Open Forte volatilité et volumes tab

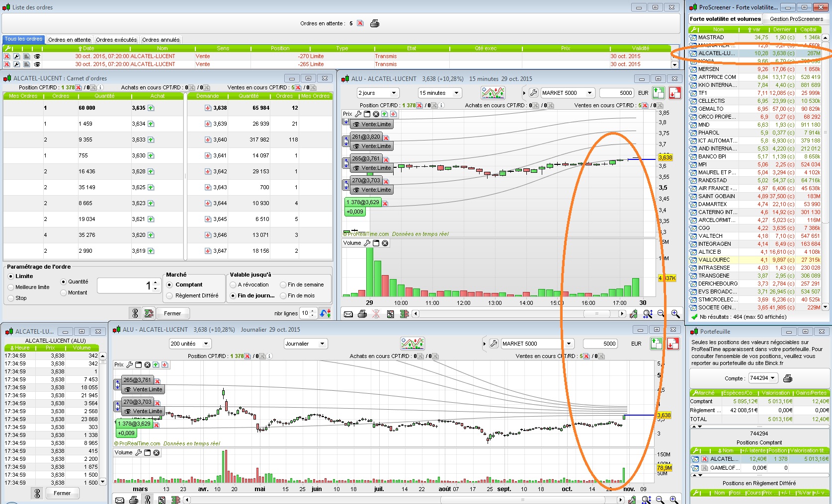coord(725,19)
